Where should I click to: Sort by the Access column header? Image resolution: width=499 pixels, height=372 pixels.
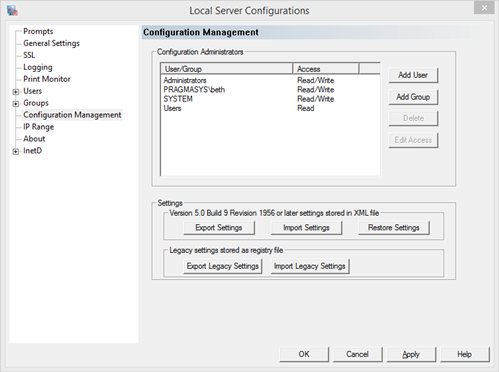326,69
